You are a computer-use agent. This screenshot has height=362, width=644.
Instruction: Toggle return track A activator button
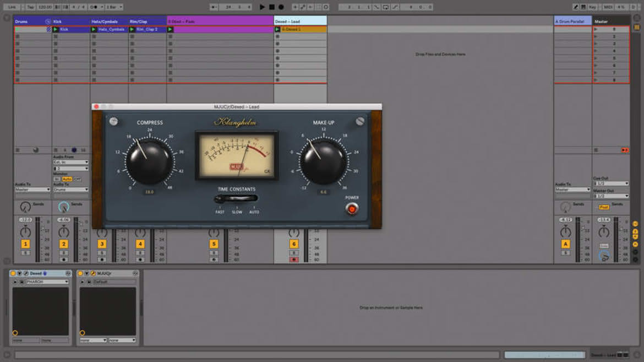click(565, 244)
